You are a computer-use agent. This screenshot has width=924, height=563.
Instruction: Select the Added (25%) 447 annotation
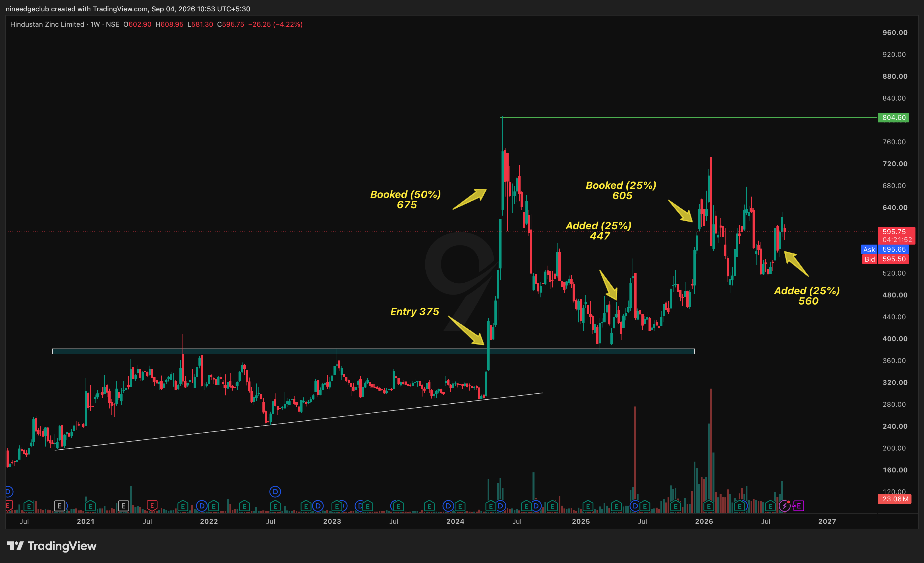point(599,231)
